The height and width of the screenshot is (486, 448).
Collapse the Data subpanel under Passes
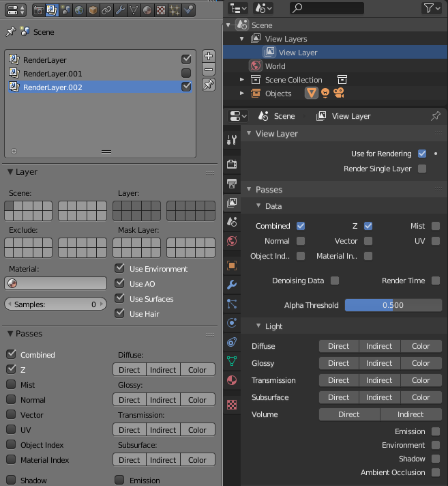coord(258,206)
